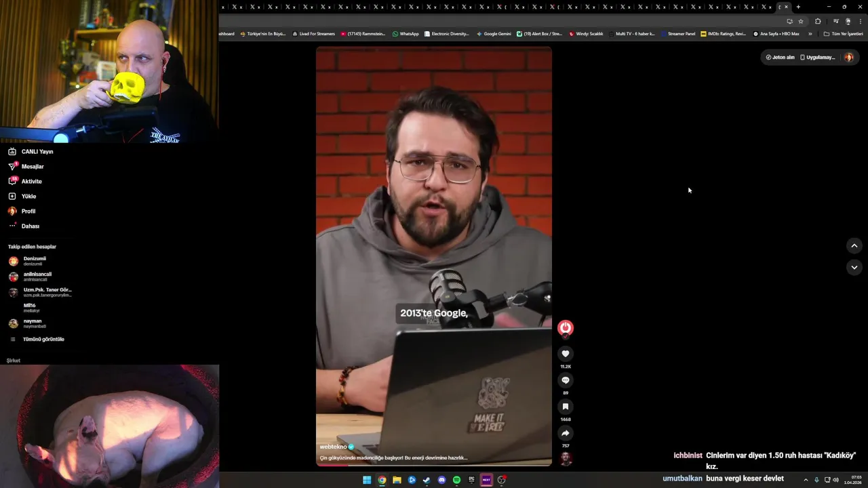Click the video playback progress bar
This screenshot has width=868, height=488.
[x=434, y=465]
